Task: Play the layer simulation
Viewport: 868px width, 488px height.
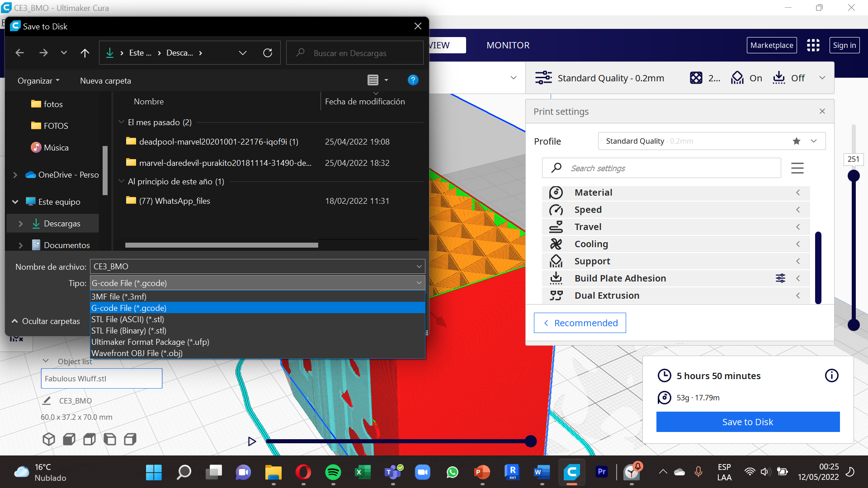Action: tap(252, 441)
